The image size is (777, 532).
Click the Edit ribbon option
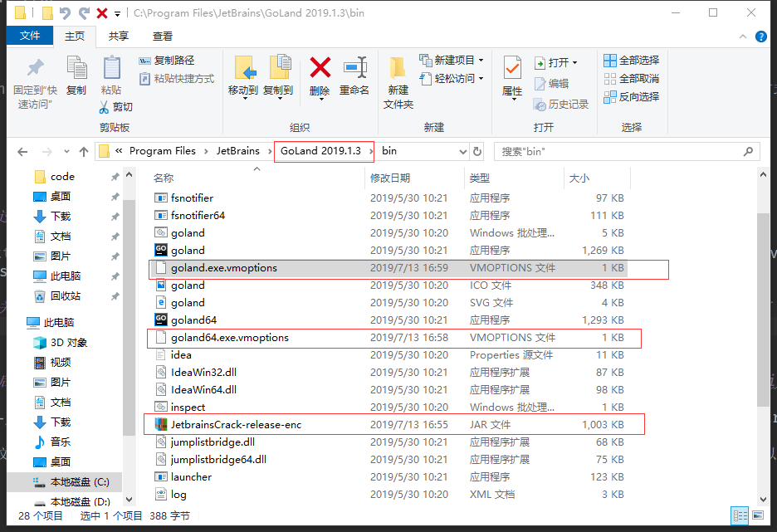(x=551, y=84)
